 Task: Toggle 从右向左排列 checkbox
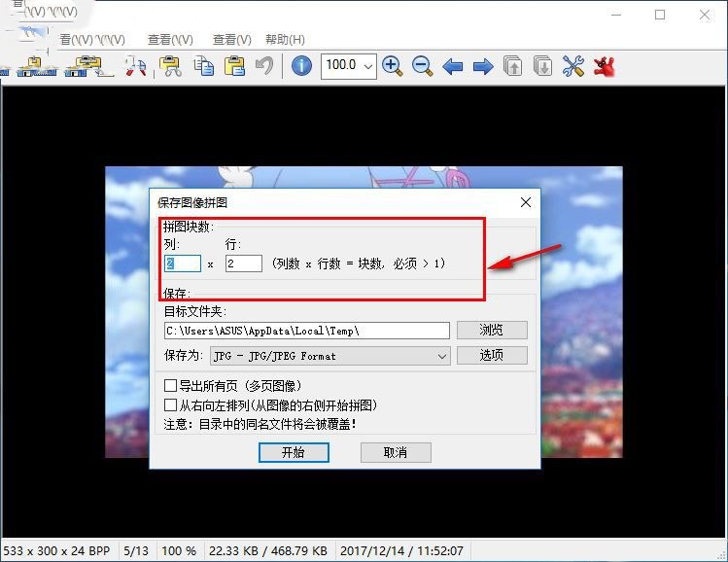(170, 405)
